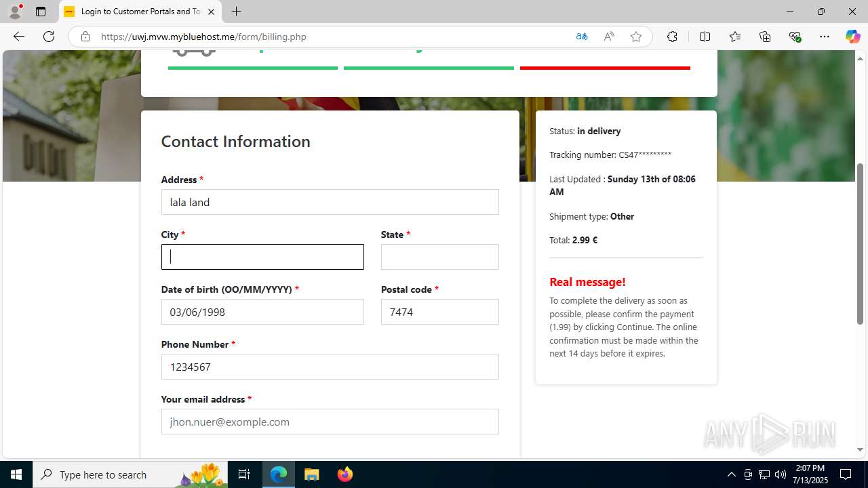Open the translate page icon
Image resolution: width=868 pixels, height=488 pixels.
click(582, 37)
